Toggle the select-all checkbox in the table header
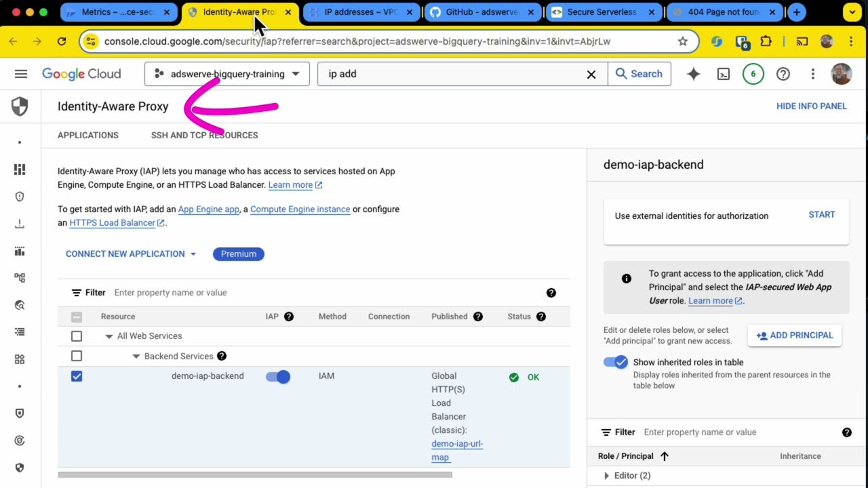This screenshot has width=868, height=488. [x=77, y=317]
